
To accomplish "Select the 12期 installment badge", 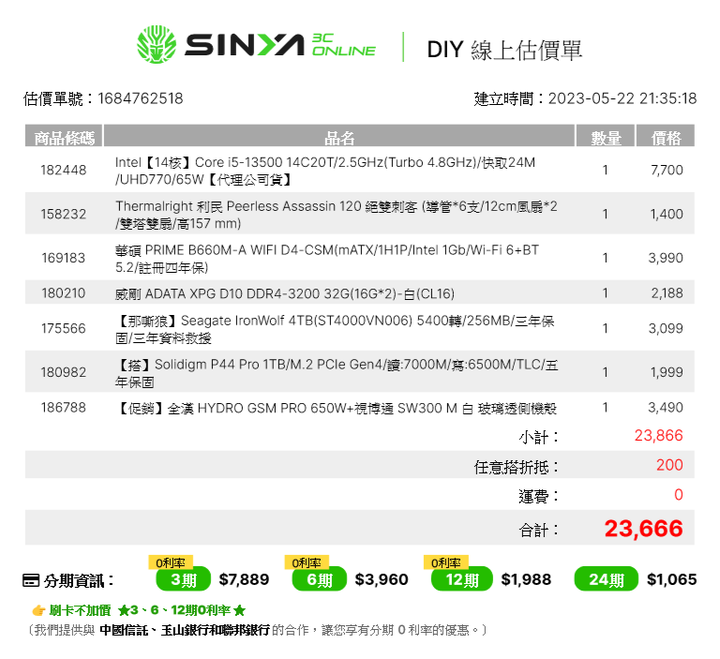I will [461, 580].
